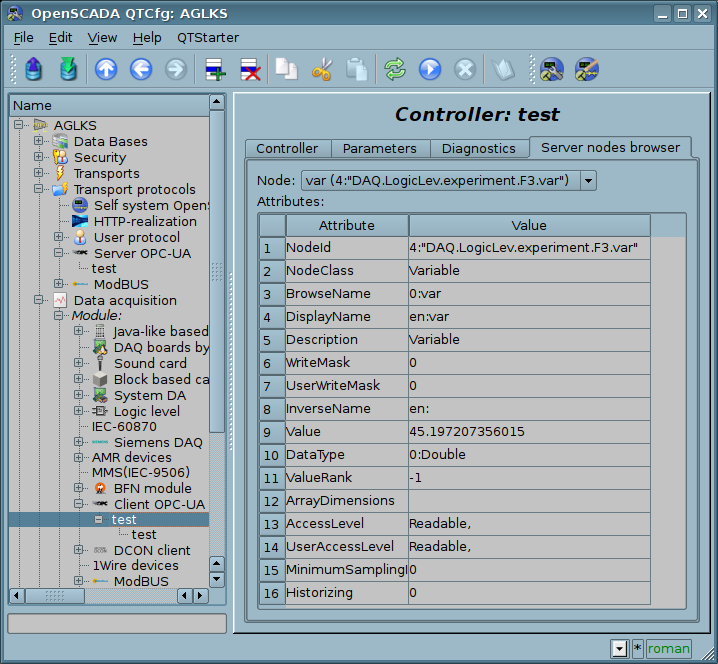This screenshot has width=718, height=664.
Task: Click the Historizing attribute cell
Action: 347,593
